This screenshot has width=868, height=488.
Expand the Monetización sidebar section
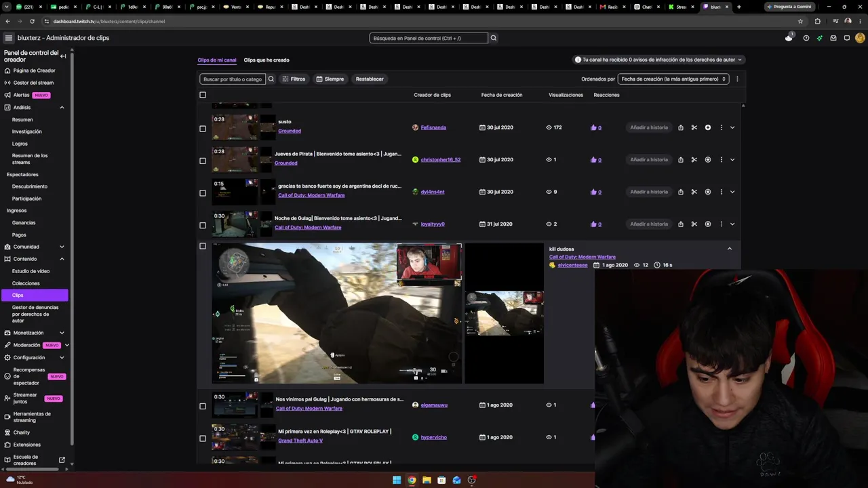tap(62, 333)
